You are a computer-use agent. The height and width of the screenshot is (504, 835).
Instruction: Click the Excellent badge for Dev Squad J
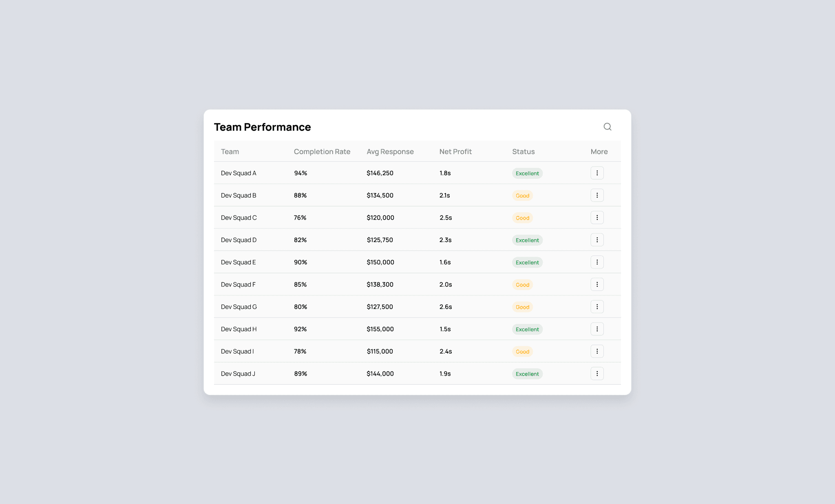pos(527,374)
